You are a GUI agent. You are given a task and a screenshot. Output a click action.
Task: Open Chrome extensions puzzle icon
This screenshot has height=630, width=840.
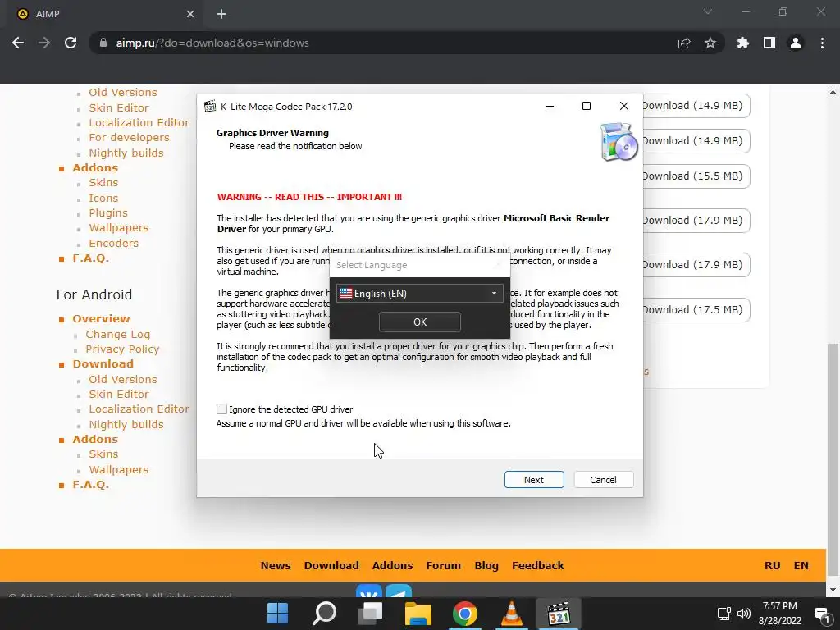[743, 43]
